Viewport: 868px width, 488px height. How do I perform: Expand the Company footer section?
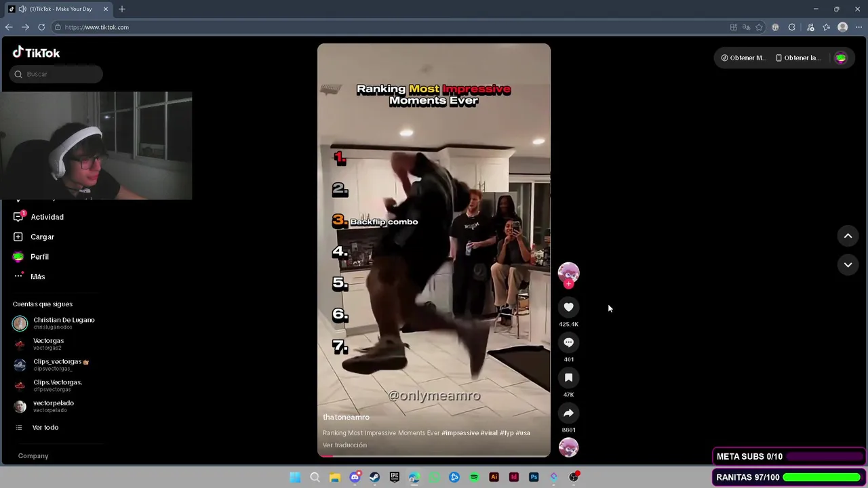pos(33,456)
